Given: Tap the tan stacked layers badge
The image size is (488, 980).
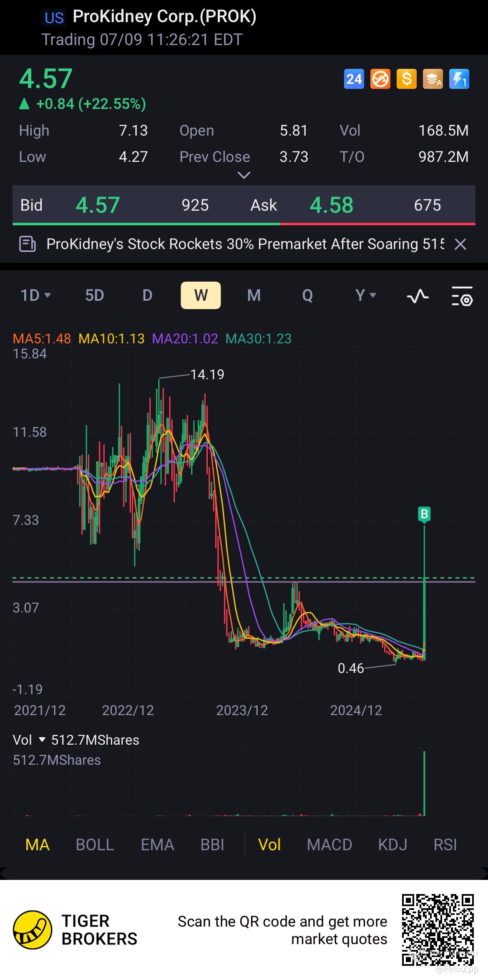Looking at the screenshot, I should (x=433, y=79).
